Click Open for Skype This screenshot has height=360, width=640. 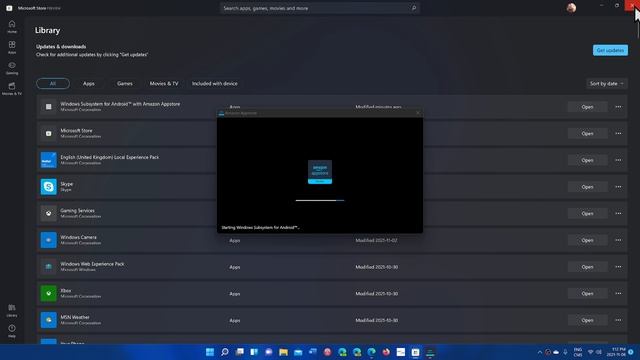tap(587, 187)
